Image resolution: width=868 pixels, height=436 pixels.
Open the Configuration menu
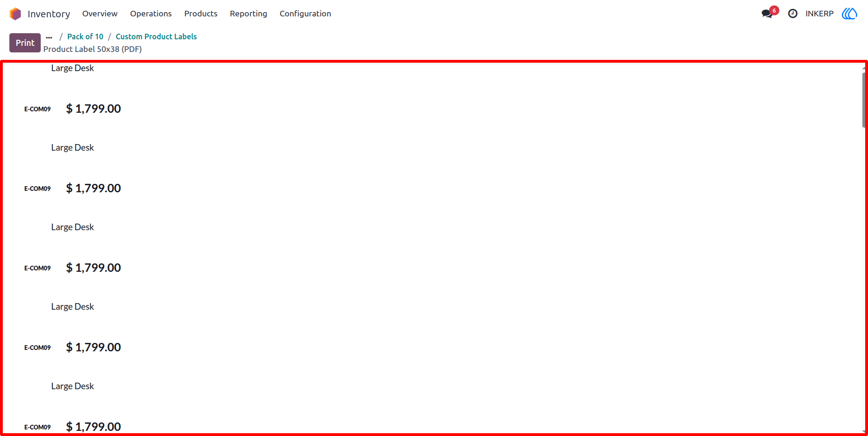point(305,14)
